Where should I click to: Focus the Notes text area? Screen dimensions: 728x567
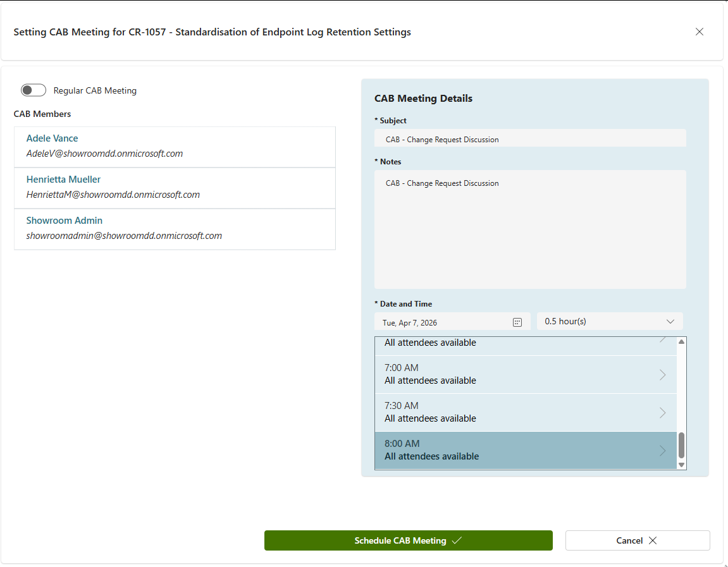[x=530, y=229]
